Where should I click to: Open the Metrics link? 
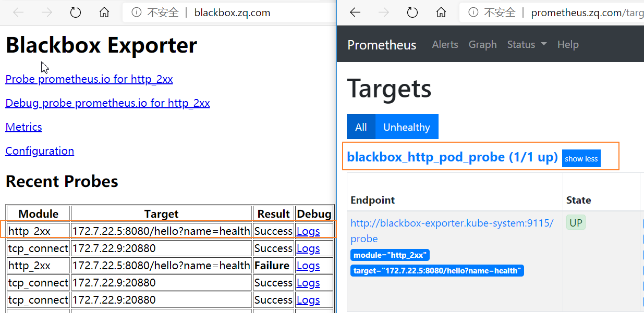23,127
